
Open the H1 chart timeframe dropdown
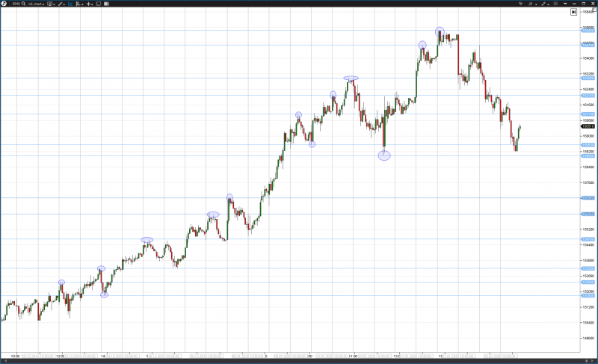click(37, 4)
